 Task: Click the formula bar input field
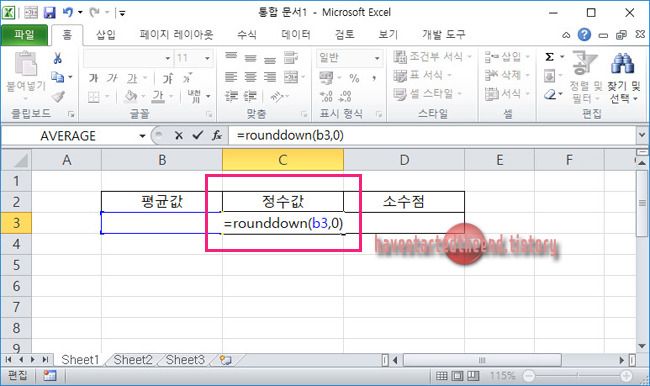pyautogui.click(x=432, y=135)
